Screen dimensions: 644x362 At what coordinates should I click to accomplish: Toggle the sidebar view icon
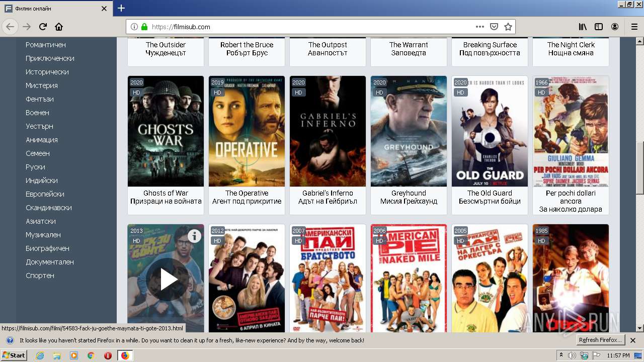599,27
